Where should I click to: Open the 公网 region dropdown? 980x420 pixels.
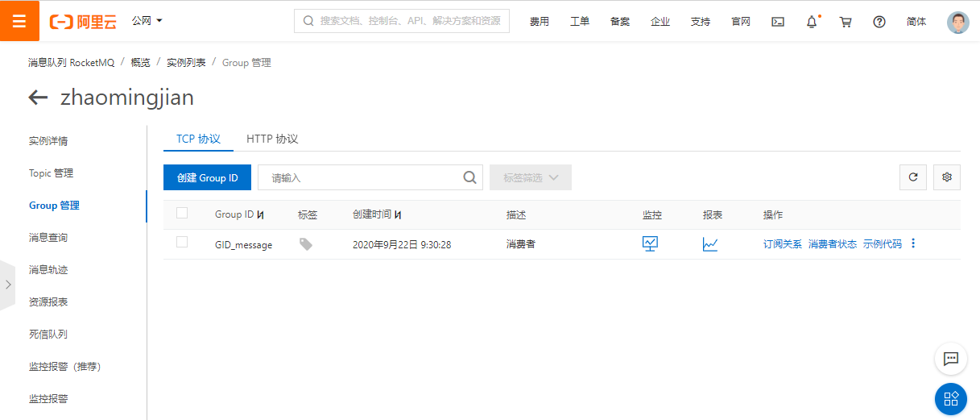point(147,20)
